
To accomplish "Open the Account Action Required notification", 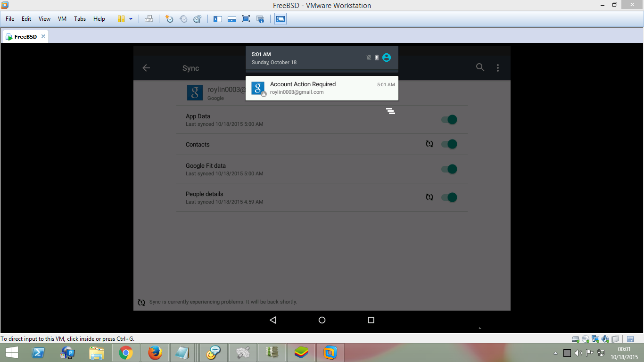I will pos(322,88).
